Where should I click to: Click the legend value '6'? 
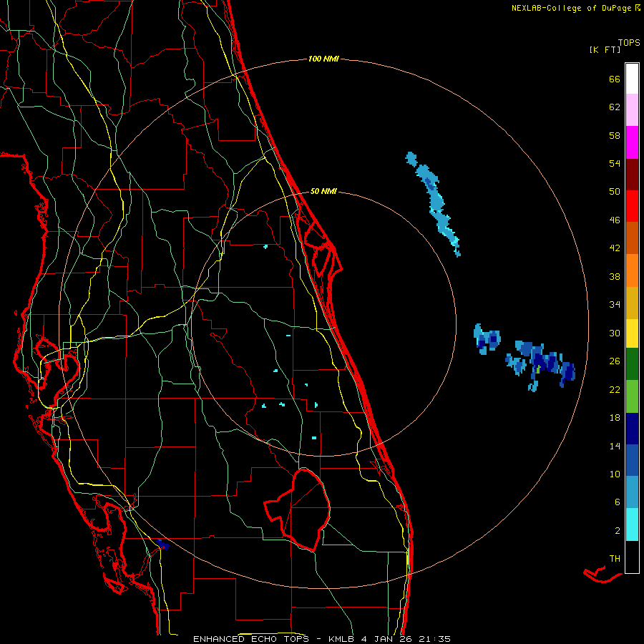coord(618,502)
